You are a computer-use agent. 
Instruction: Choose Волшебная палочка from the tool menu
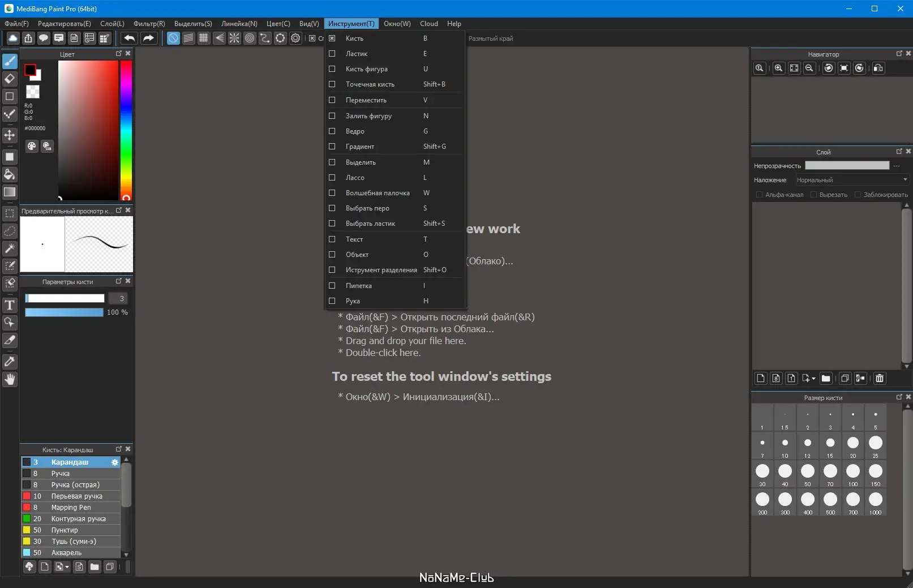(395, 193)
